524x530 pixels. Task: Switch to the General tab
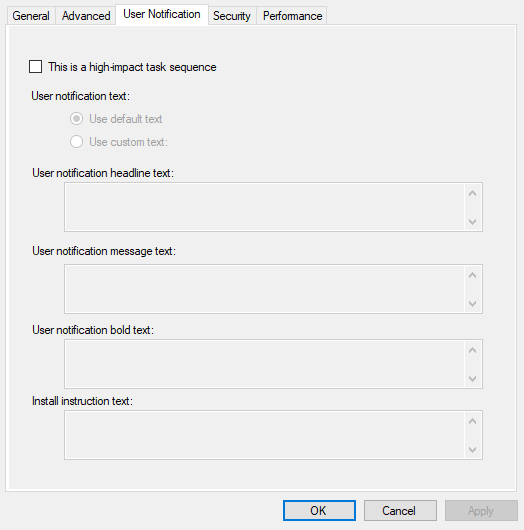point(31,16)
